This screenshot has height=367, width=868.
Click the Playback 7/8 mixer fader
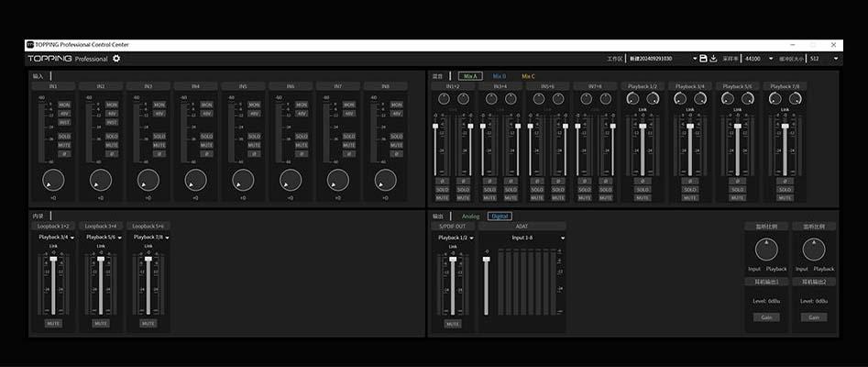click(784, 127)
